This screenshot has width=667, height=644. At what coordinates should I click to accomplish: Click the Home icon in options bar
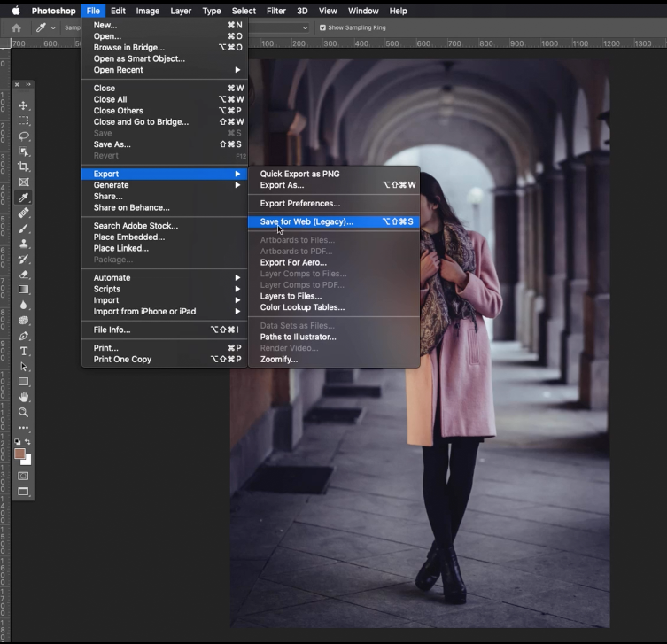coord(16,27)
